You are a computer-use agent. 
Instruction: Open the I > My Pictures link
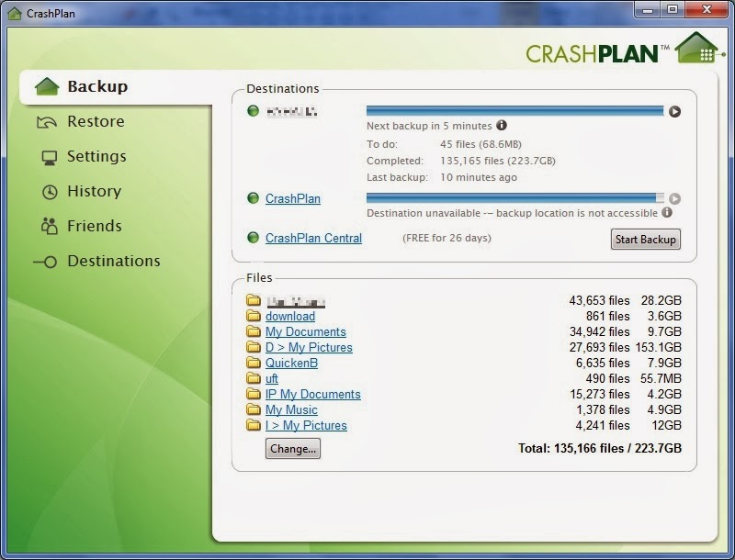point(306,425)
